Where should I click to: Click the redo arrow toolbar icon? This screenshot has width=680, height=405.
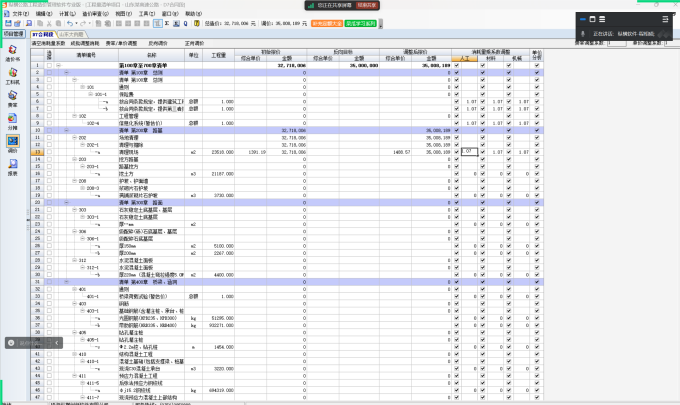pyautogui.click(x=83, y=23)
